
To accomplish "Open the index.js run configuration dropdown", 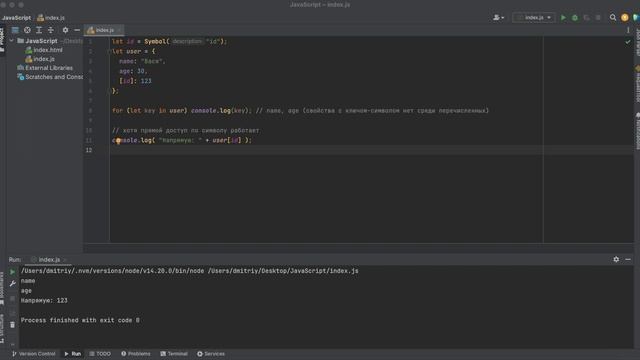I will click(533, 18).
